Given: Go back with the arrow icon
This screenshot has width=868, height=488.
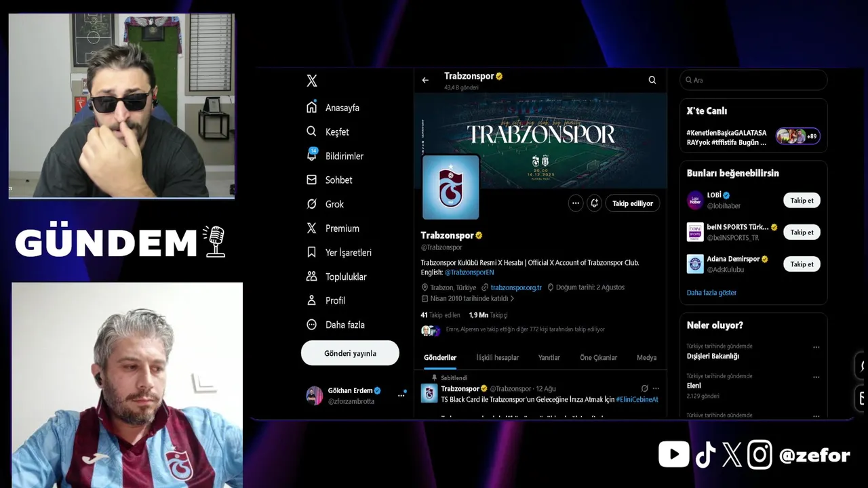Looking at the screenshot, I should (425, 80).
